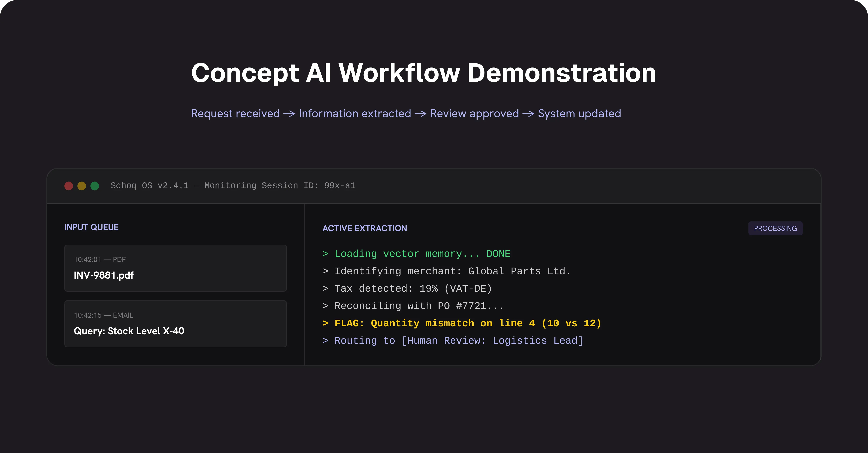Click the 'Identifying merchant: Global Parts Ltd.' line

(x=446, y=271)
